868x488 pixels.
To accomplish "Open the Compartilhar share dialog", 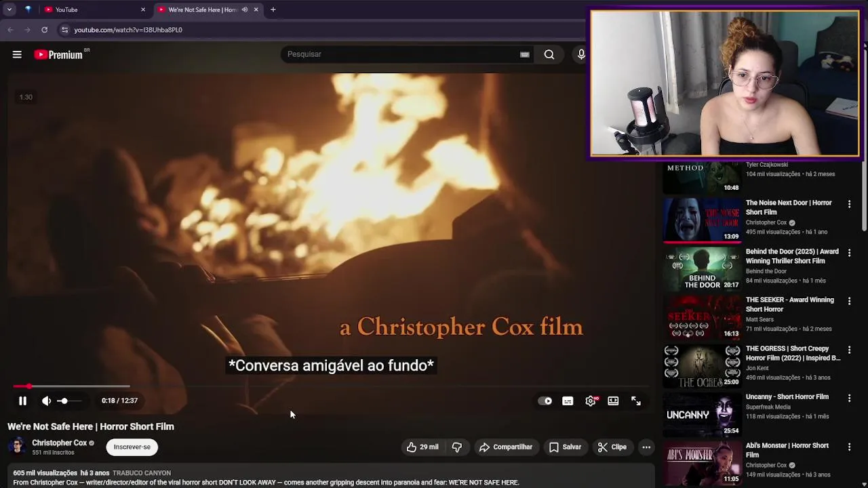I will (x=505, y=447).
